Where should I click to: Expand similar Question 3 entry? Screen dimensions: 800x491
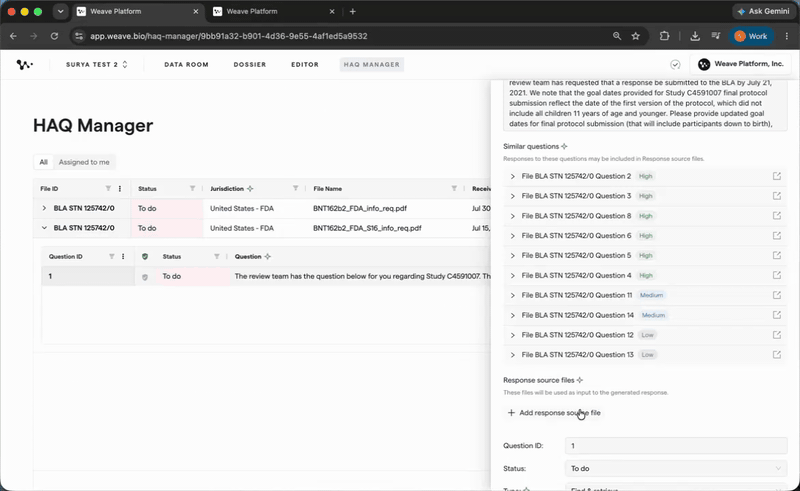click(512, 196)
